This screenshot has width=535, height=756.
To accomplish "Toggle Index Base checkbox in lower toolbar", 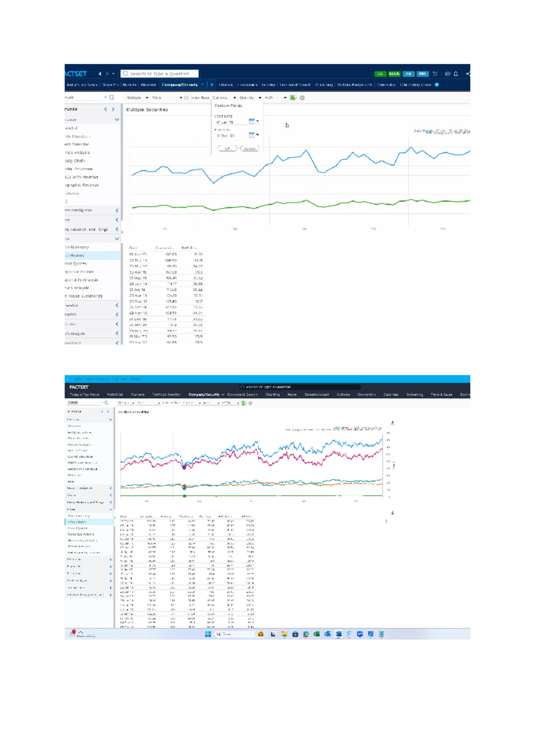I will (x=163, y=403).
